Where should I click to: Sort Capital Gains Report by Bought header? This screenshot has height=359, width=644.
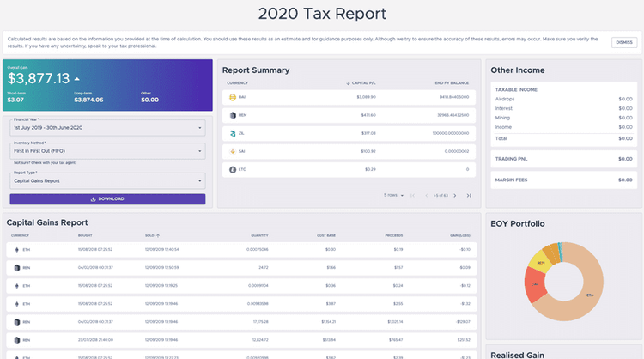click(x=82, y=234)
